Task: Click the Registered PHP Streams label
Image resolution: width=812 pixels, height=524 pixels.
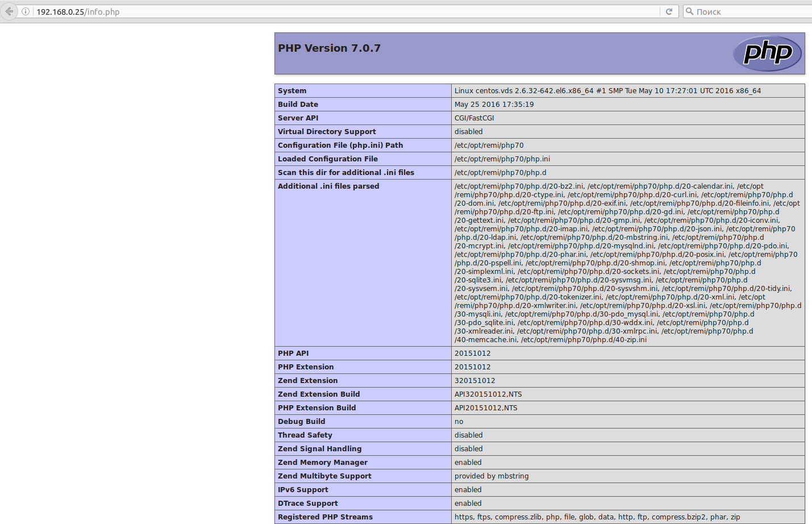Action: (x=325, y=517)
